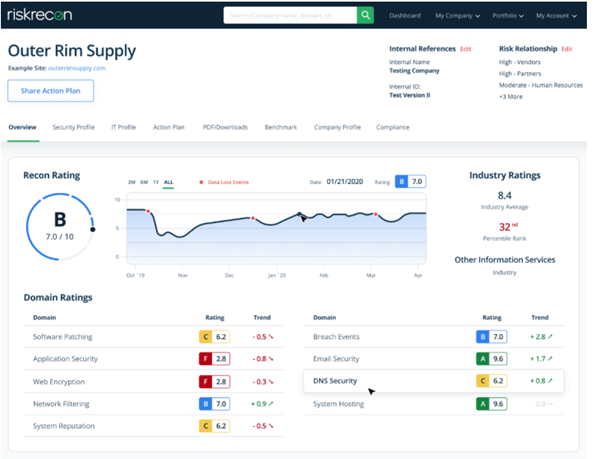Open the Action Plan tab
The width and height of the screenshot is (605, 459).
pyautogui.click(x=169, y=127)
